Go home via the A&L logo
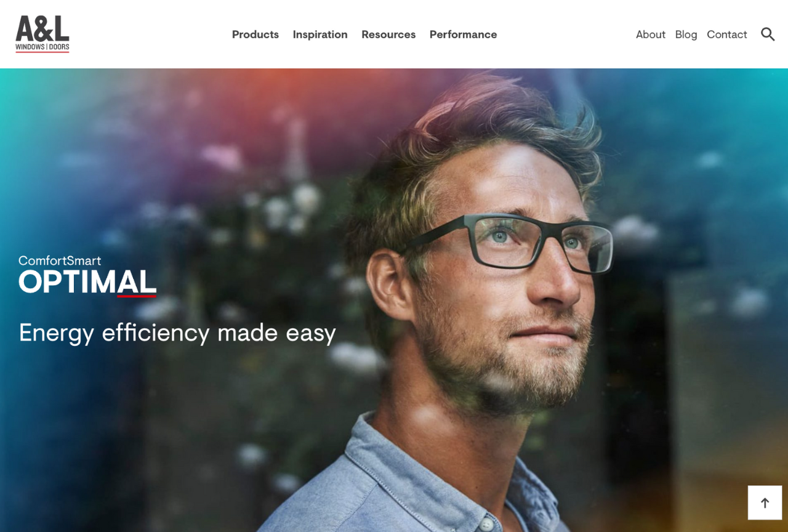 coord(42,34)
